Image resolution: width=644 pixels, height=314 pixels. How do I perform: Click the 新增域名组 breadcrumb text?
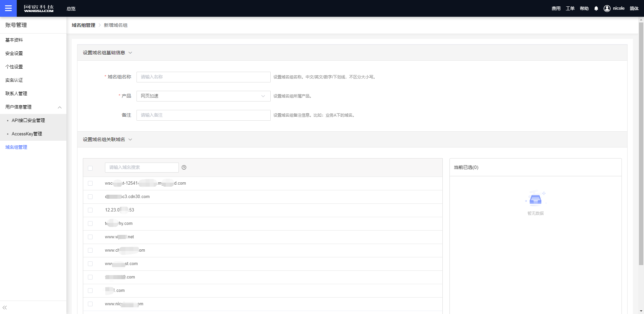[x=116, y=25]
